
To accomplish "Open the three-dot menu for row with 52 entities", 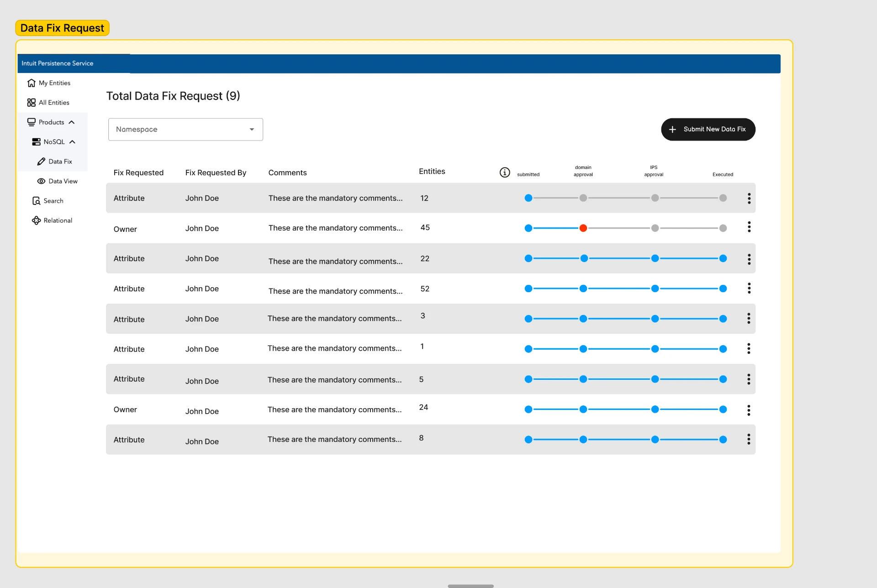I will [x=749, y=288].
